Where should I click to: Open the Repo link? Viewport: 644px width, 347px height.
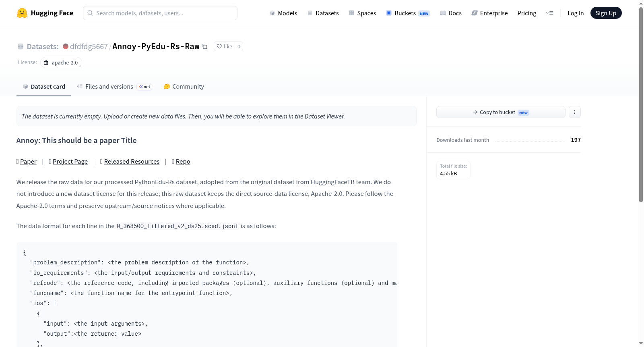click(x=183, y=162)
